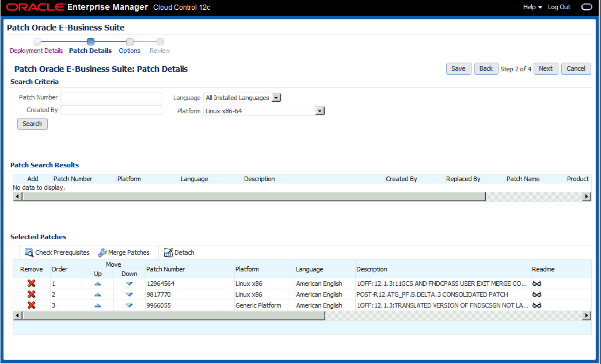Focus the Patch Number input field

111,97
